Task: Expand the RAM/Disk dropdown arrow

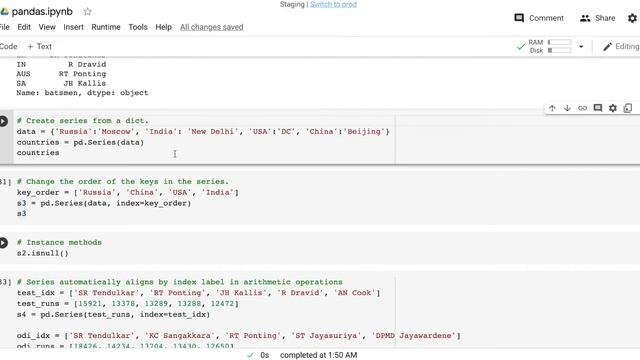Action: coord(581,47)
